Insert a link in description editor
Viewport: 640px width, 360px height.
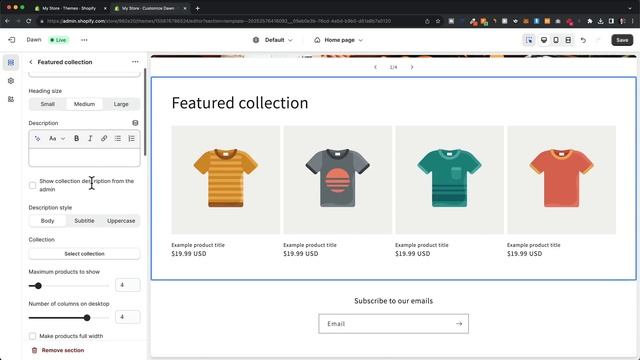pyautogui.click(x=104, y=138)
